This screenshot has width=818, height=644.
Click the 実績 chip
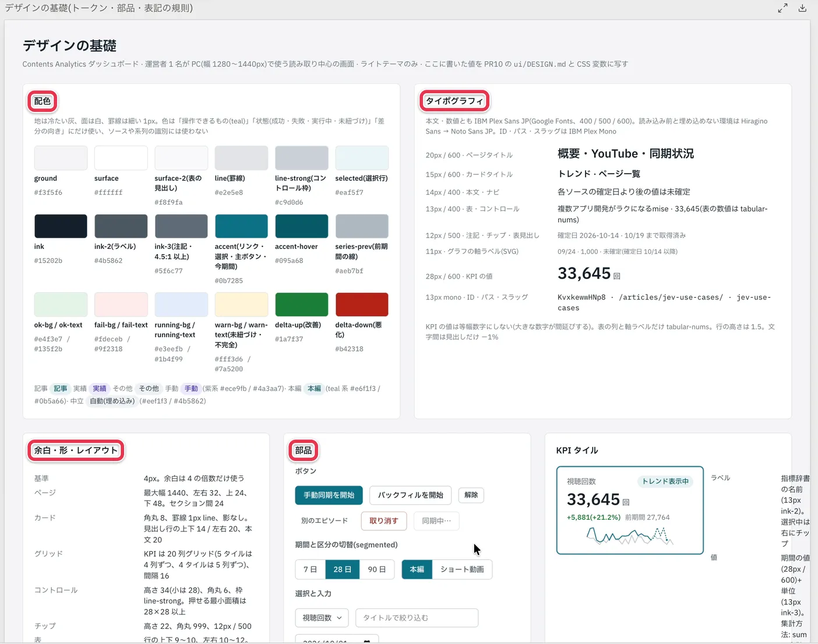coord(100,389)
